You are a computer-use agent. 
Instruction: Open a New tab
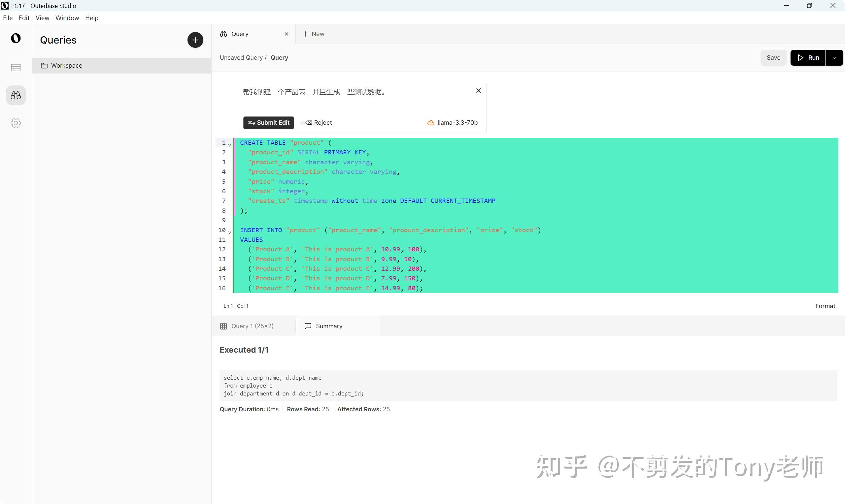(313, 34)
